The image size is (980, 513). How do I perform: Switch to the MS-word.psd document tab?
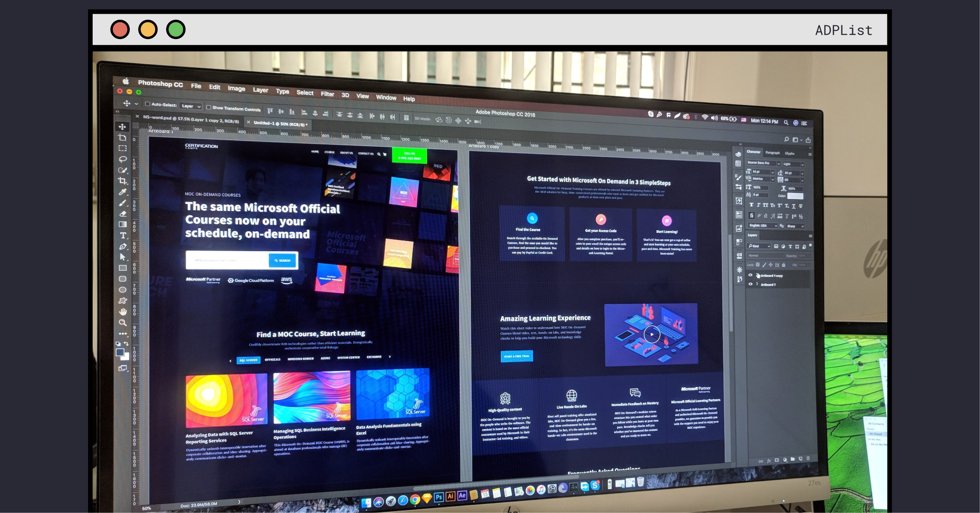[x=191, y=119]
